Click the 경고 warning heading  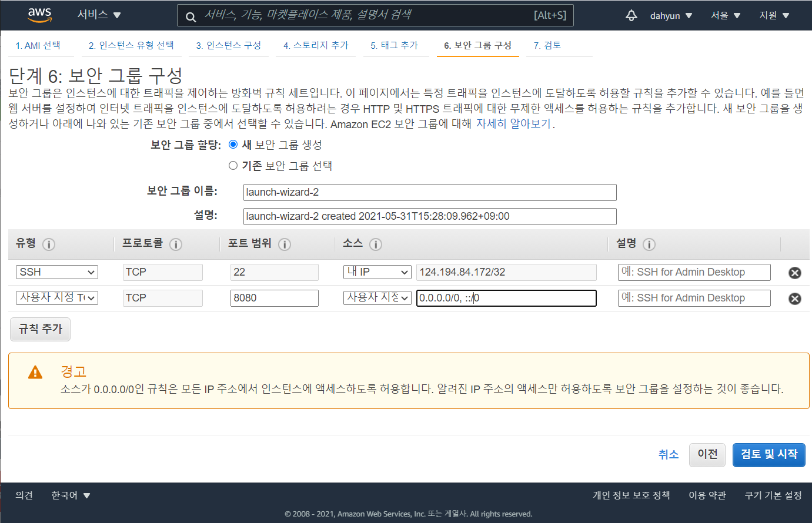pyautogui.click(x=73, y=371)
